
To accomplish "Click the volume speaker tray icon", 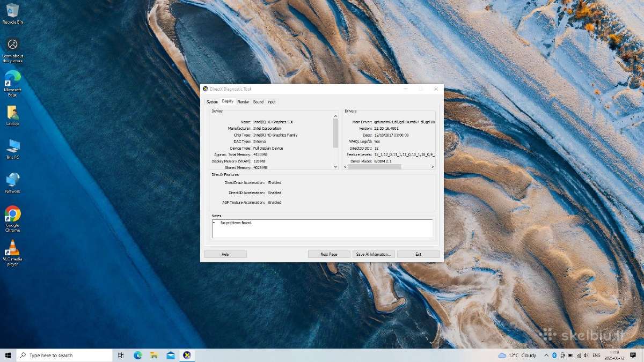I will coord(586,355).
